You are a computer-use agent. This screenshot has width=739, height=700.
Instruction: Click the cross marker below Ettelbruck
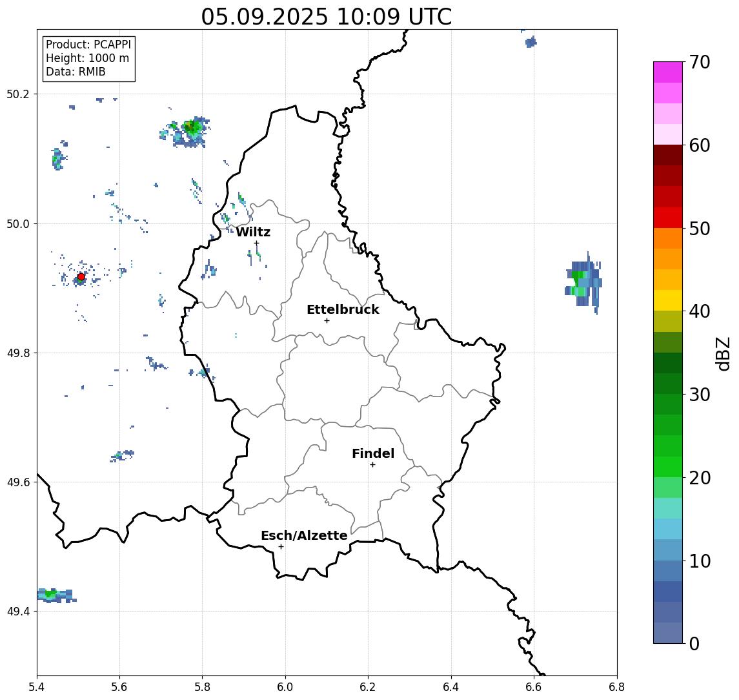(327, 321)
